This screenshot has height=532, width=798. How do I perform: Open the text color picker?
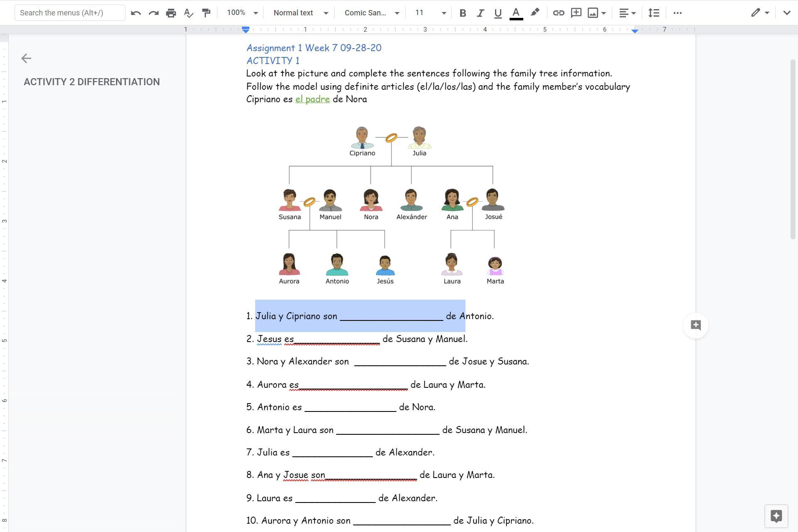pyautogui.click(x=516, y=13)
